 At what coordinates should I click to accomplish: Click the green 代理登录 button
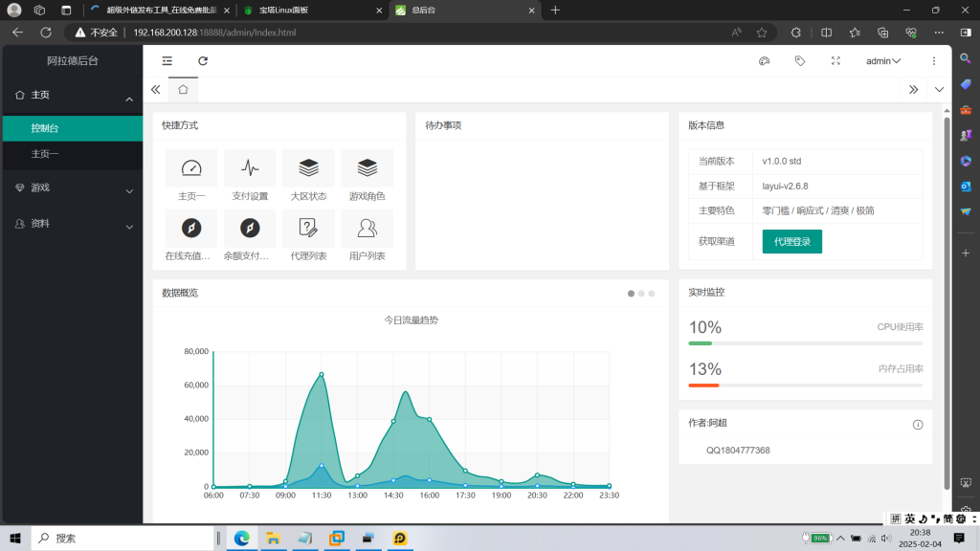(x=791, y=242)
